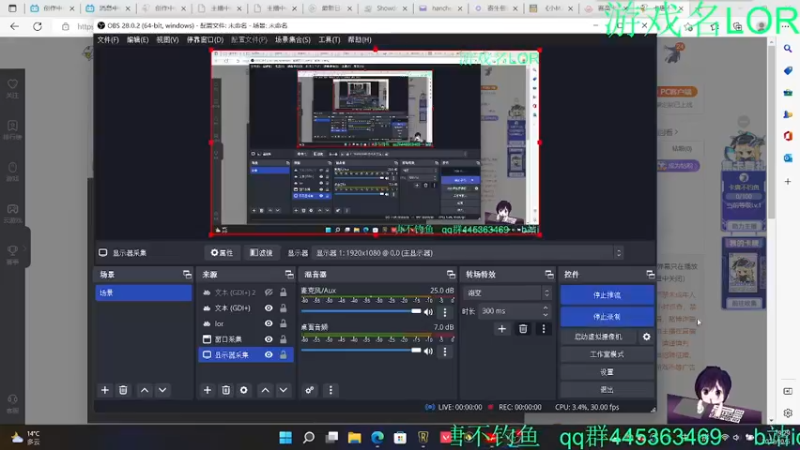Click the 停止录制 stop recording button
This screenshot has height=450, width=800.
point(607,317)
